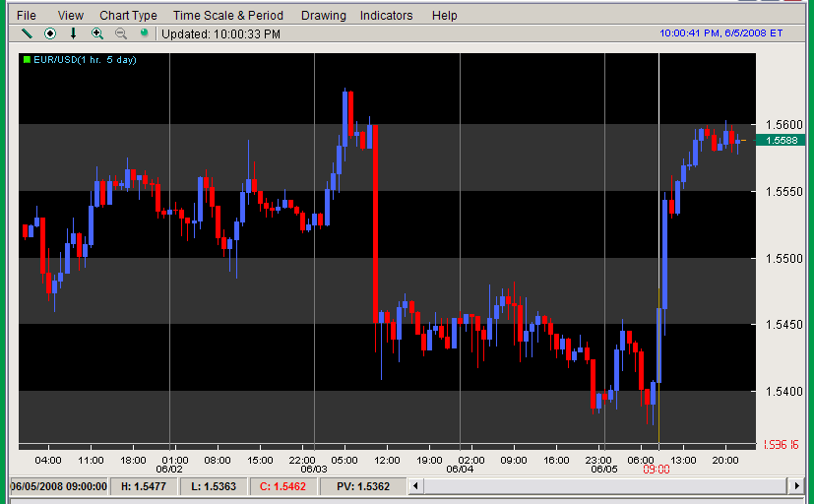The width and height of the screenshot is (814, 504).
Task: Click the C: 1.5462 close price field
Action: point(284,486)
